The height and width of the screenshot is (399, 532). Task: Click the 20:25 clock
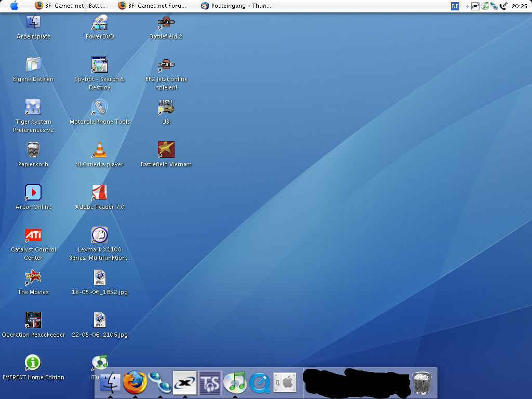tap(519, 6)
